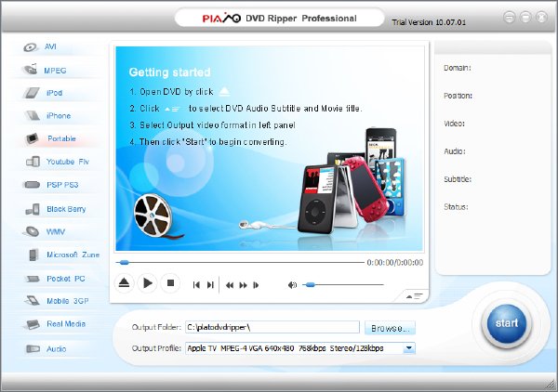Choose the Audio output icon
Image resolution: width=558 pixels, height=392 pixels.
(33, 349)
